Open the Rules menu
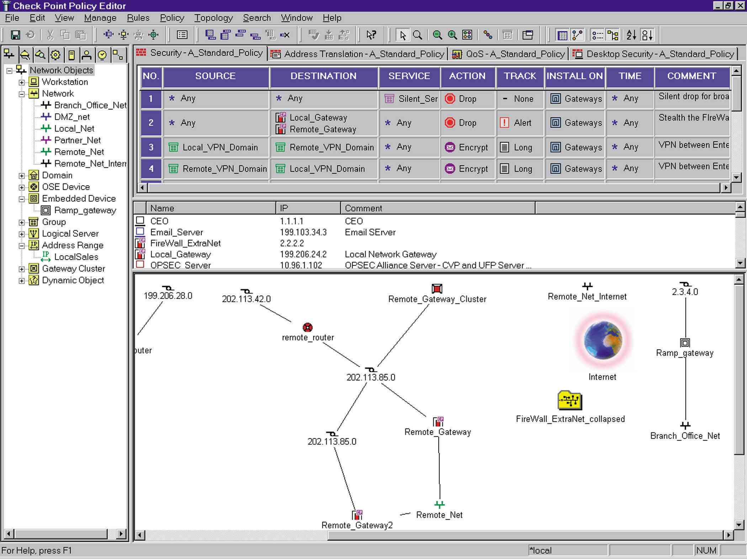Viewport: 747px width, 560px height. pos(138,18)
